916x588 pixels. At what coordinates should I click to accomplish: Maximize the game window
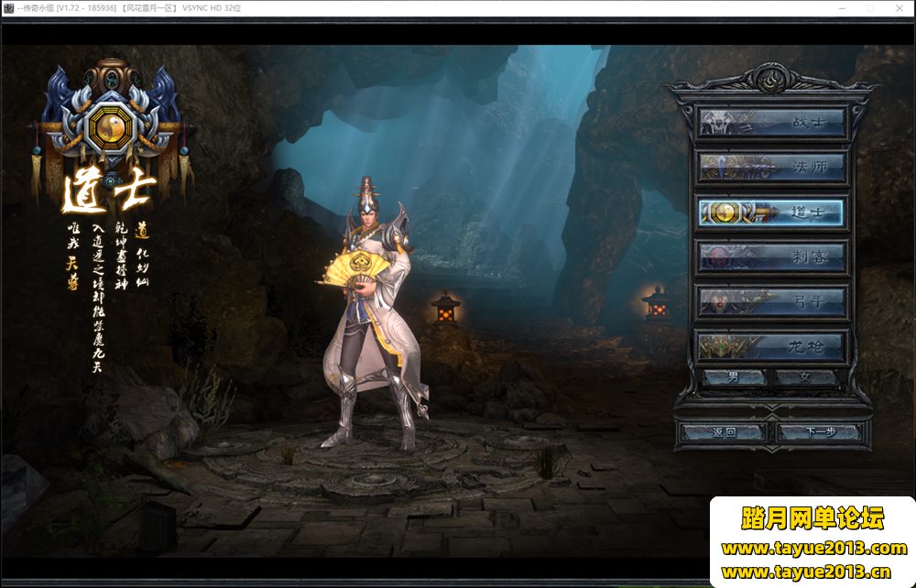click(x=870, y=8)
